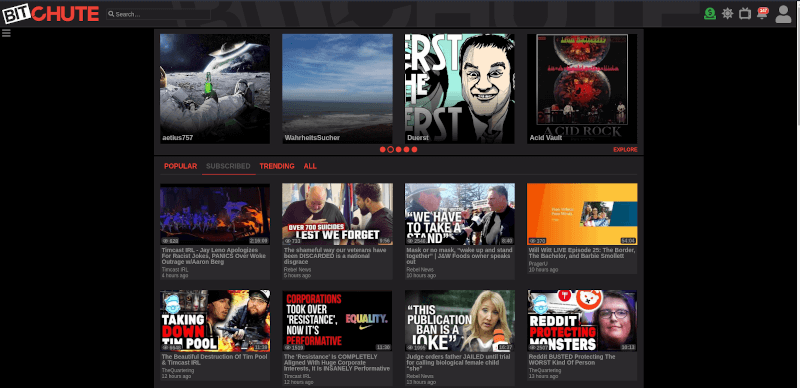Click PragerU channel name under Will Witt video
The image size is (800, 388).
[538, 263]
